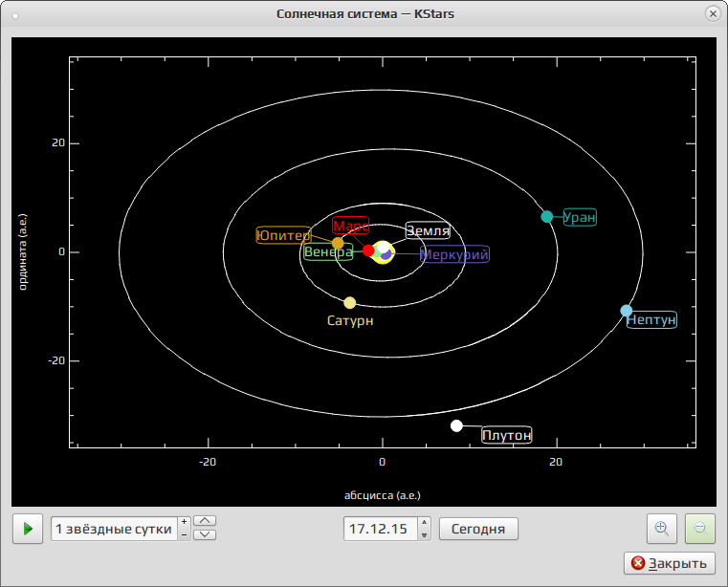Click the Венера label
The height and width of the screenshot is (587, 728).
(328, 252)
